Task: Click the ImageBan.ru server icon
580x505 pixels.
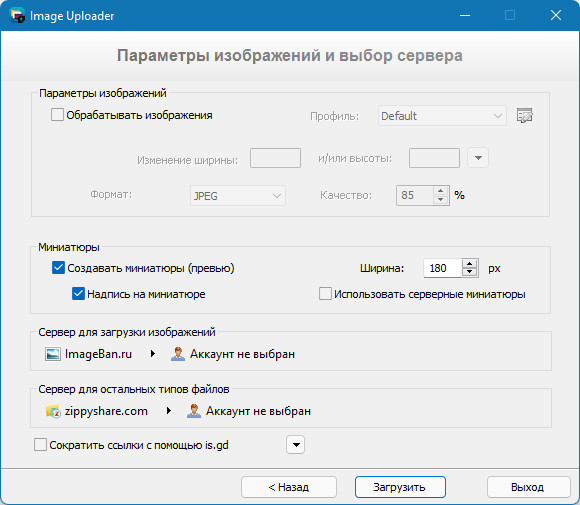Action: pos(53,354)
